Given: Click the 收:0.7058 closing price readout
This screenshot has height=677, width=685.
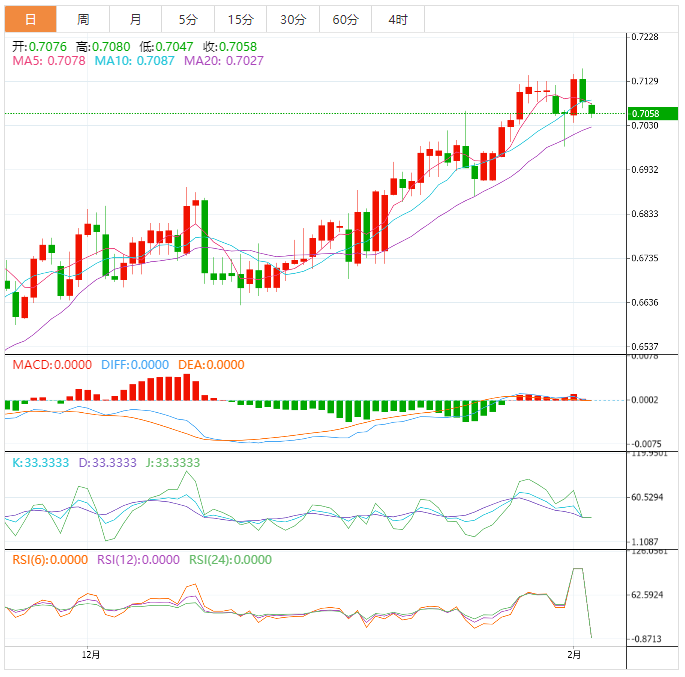Looking at the screenshot, I should pyautogui.click(x=231, y=46).
